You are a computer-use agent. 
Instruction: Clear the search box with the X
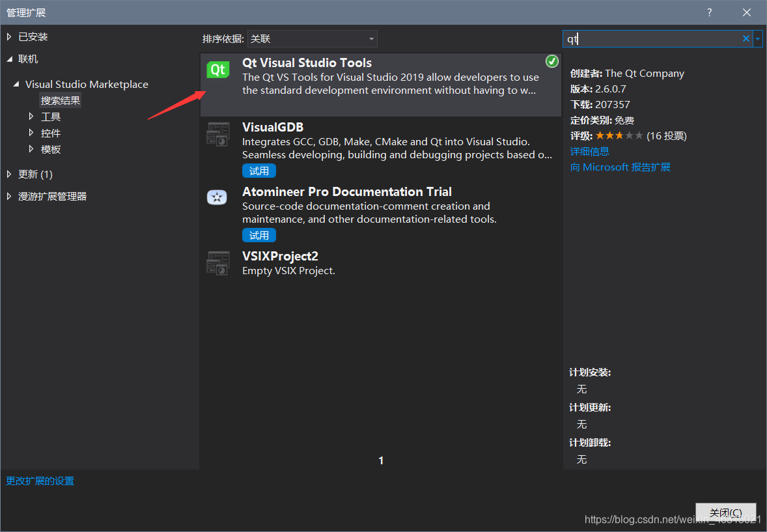746,38
